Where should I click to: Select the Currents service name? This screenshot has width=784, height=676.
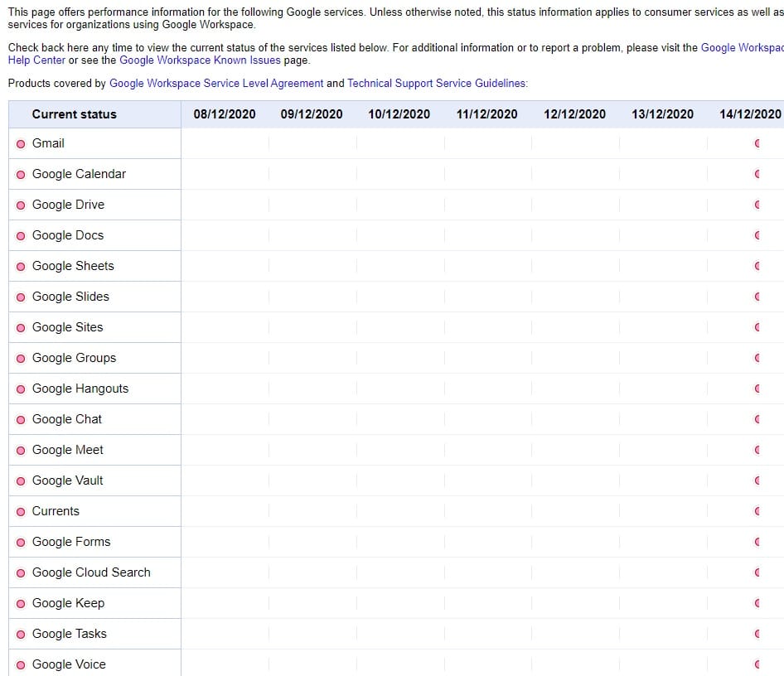click(x=56, y=511)
